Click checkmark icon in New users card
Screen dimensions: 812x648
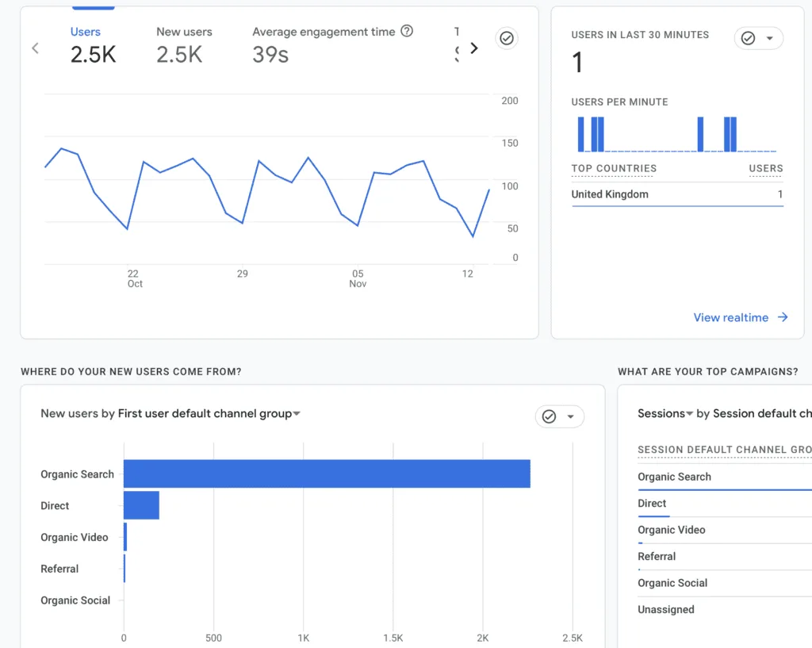click(x=549, y=416)
